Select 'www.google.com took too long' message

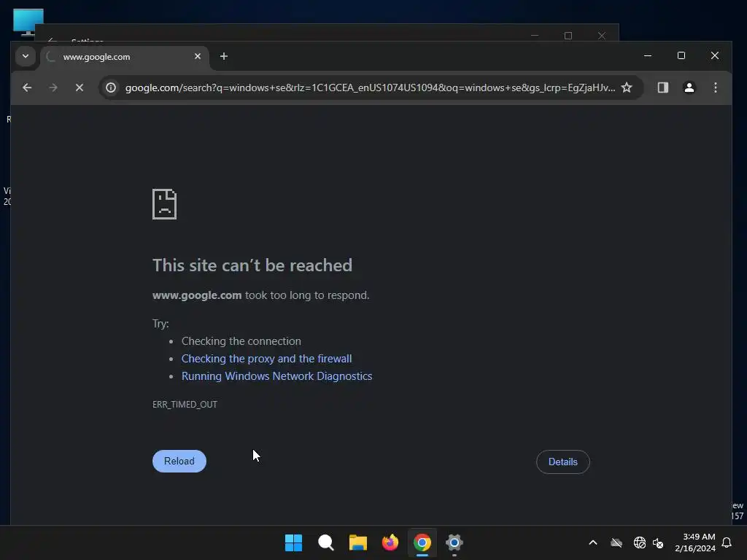pos(260,295)
